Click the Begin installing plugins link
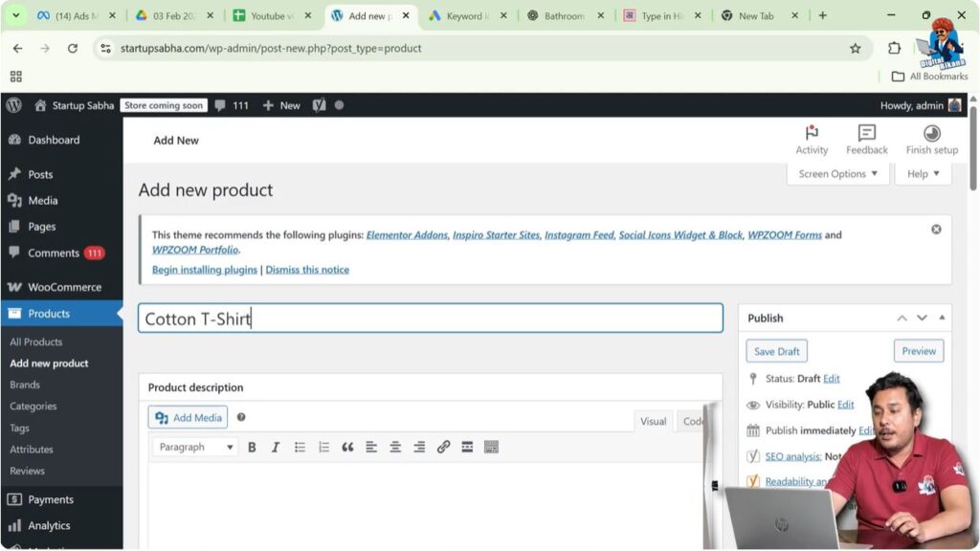The image size is (980, 551). (204, 270)
